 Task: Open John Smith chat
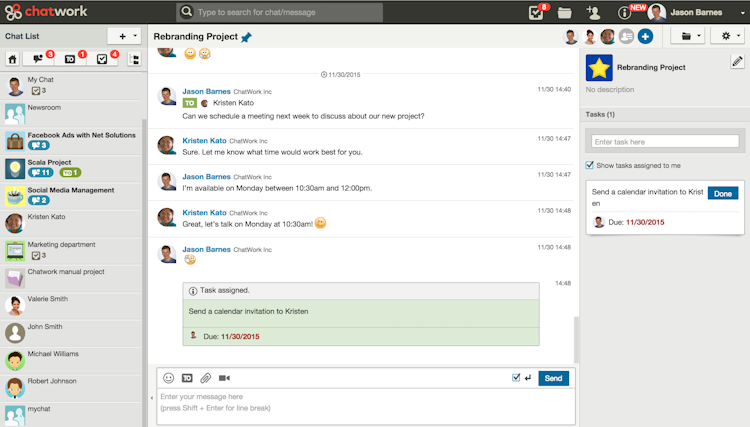[72, 333]
